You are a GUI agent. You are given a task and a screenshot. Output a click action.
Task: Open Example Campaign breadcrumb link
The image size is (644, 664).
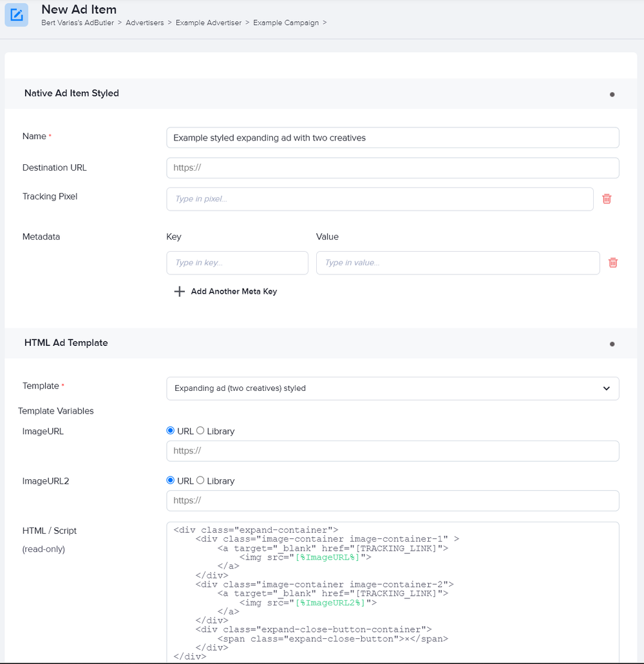coord(286,23)
